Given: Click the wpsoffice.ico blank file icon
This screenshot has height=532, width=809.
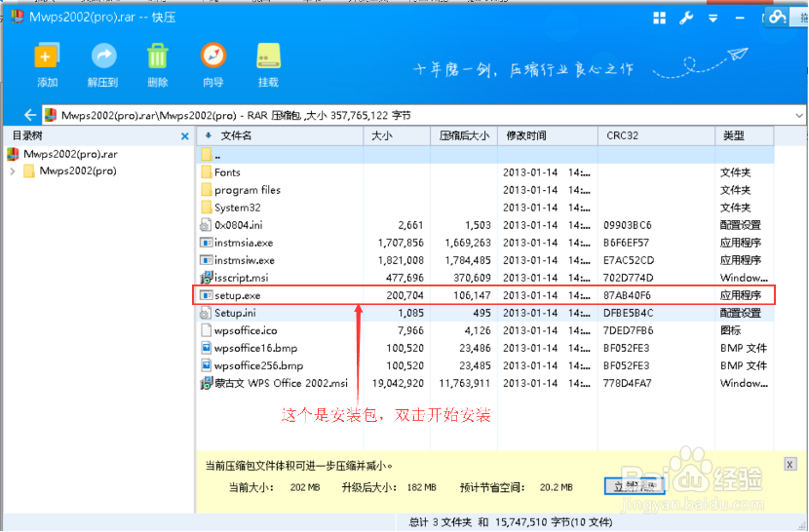Looking at the screenshot, I should [x=207, y=330].
